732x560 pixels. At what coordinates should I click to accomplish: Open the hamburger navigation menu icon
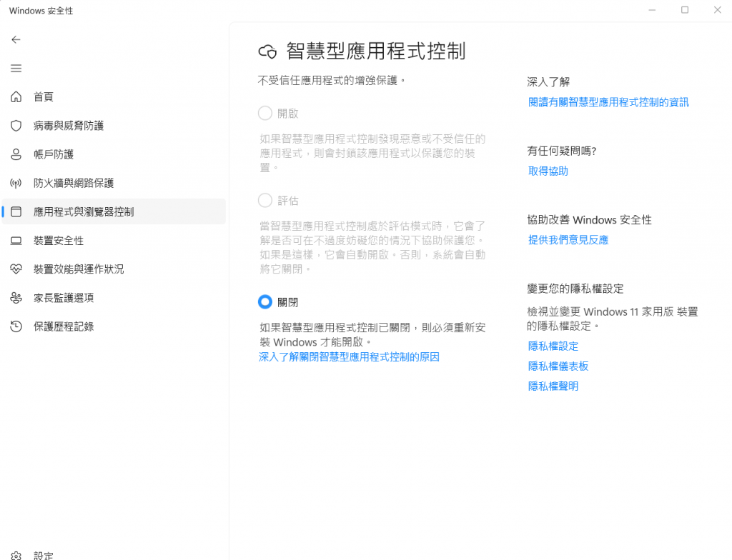click(16, 69)
